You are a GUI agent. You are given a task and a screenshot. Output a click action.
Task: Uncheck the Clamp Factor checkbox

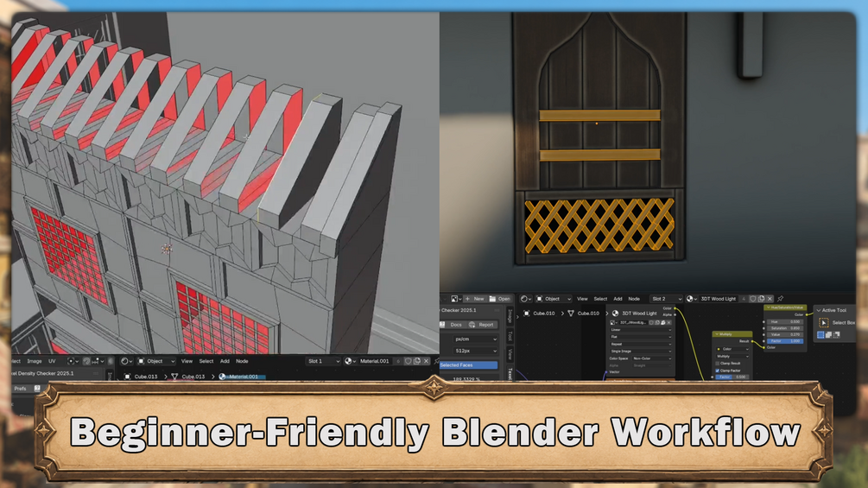[x=718, y=371]
